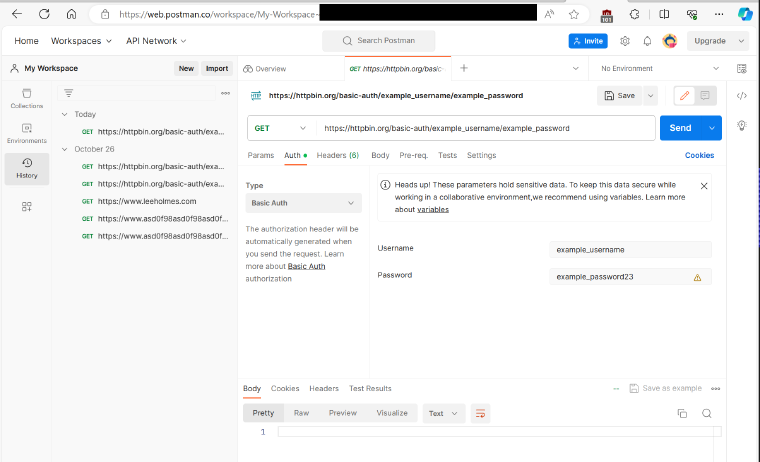Open Environments in the sidebar
The width and height of the screenshot is (760, 462).
(27, 133)
